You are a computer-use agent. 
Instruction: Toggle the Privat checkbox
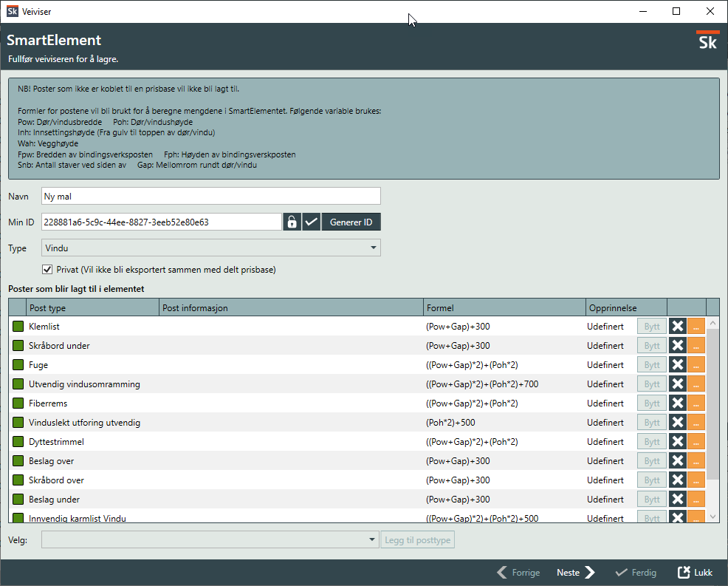click(48, 270)
